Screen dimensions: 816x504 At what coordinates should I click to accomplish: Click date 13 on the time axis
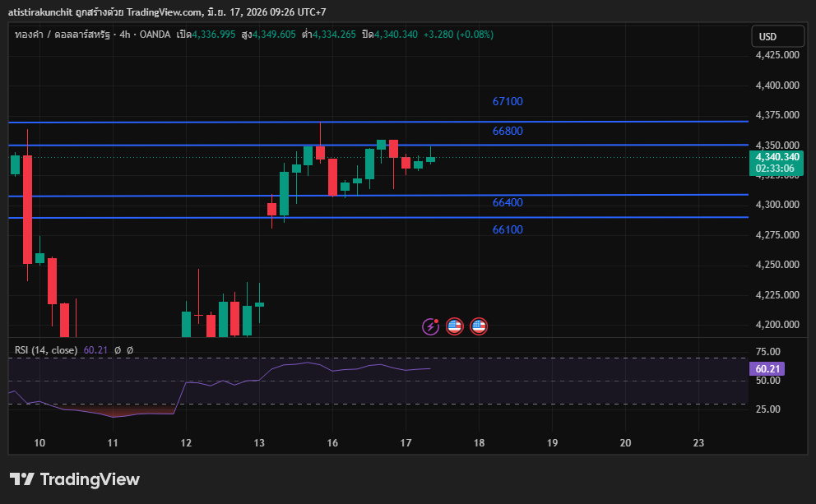(259, 443)
